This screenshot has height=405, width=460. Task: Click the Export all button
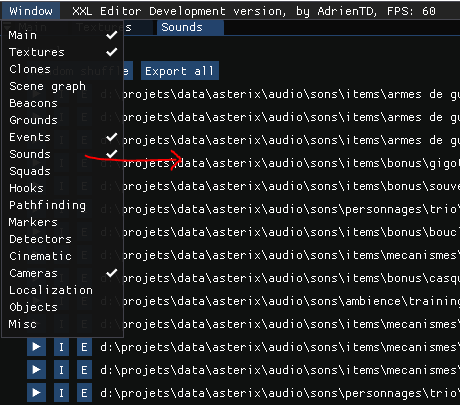click(x=180, y=71)
